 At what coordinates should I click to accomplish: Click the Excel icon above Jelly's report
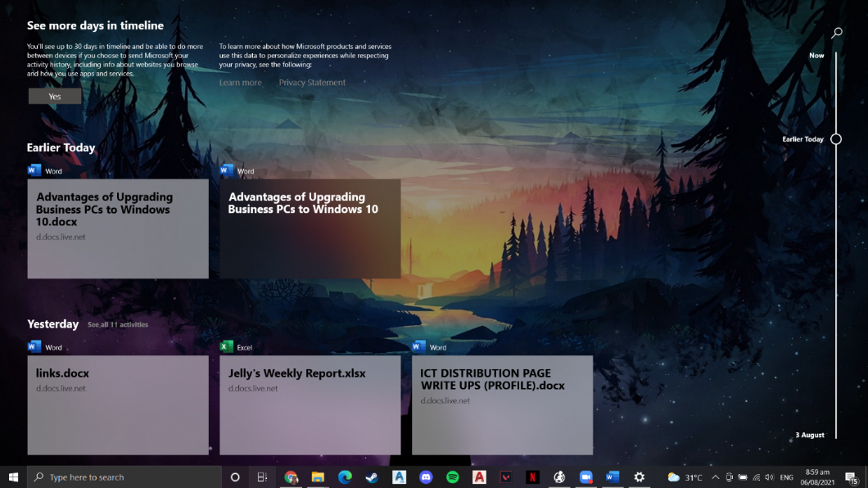tap(226, 347)
